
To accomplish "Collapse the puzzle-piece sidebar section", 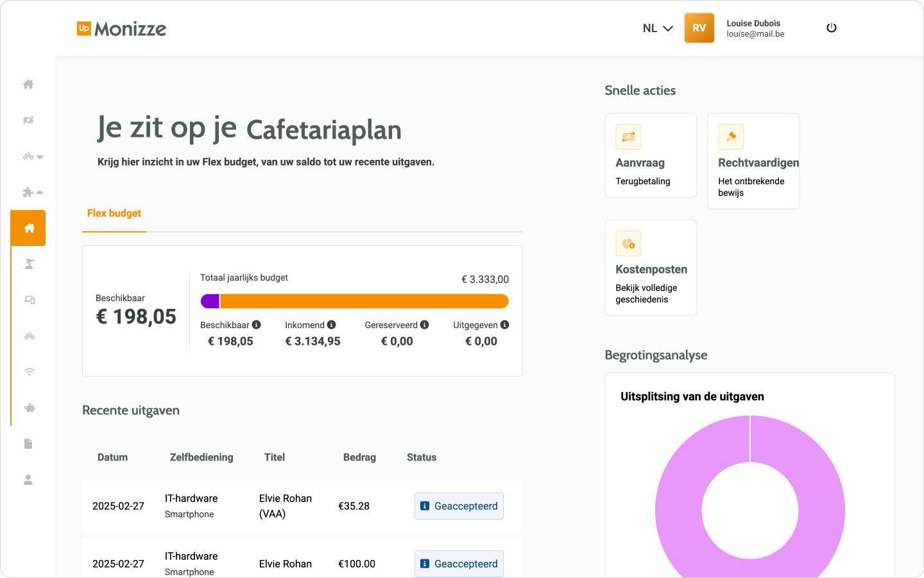I will (33, 192).
